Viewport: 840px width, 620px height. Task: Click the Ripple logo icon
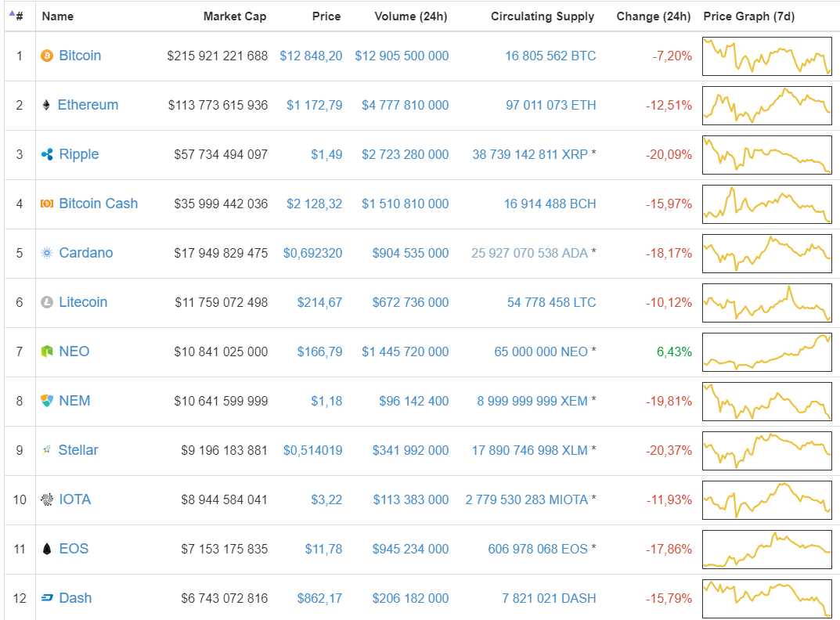(x=47, y=154)
